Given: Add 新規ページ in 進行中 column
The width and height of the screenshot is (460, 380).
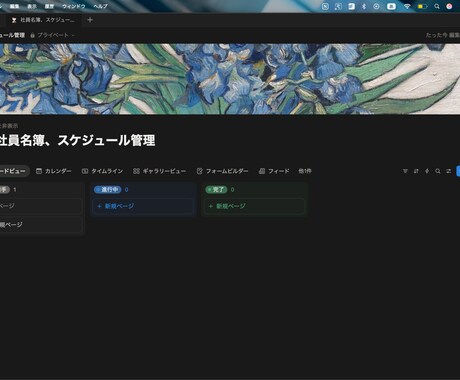Looking at the screenshot, I should point(143,206).
